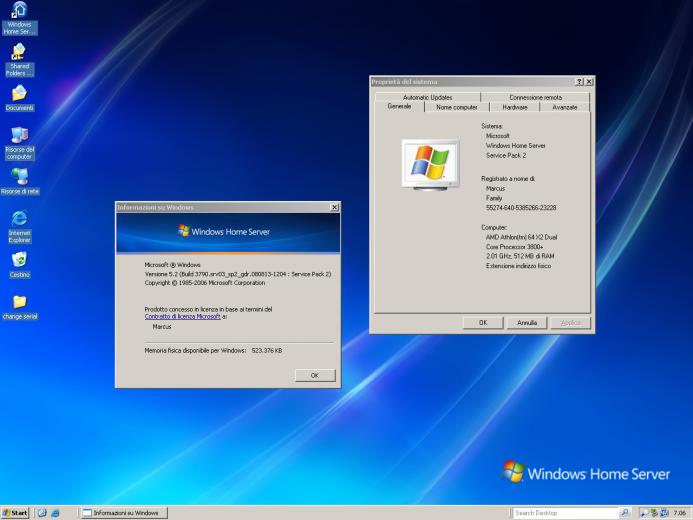Open the Cestino recycle bin

[19, 259]
